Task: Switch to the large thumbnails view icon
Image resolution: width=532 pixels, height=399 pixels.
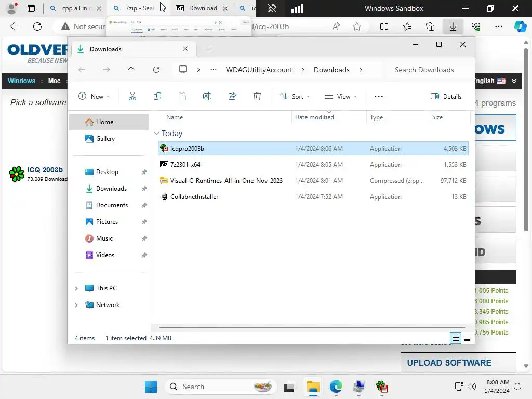Action: pos(467,338)
